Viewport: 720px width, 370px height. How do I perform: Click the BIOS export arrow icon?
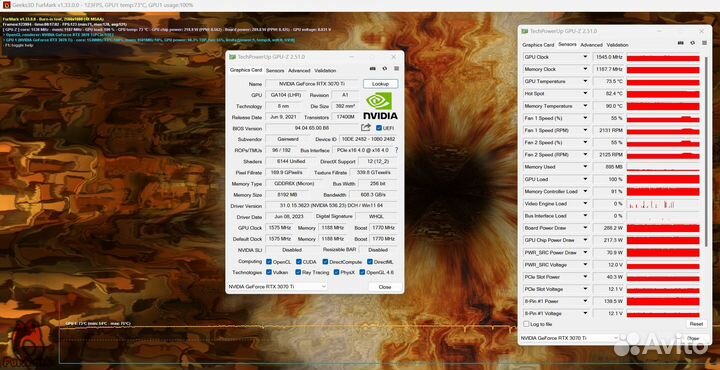click(366, 128)
